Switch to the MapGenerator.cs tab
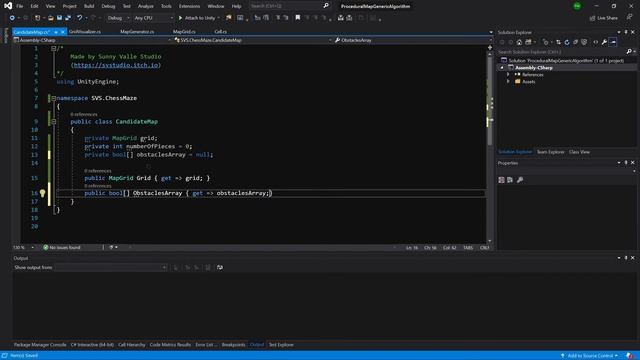Viewport: 640px width, 360px height. [137, 32]
